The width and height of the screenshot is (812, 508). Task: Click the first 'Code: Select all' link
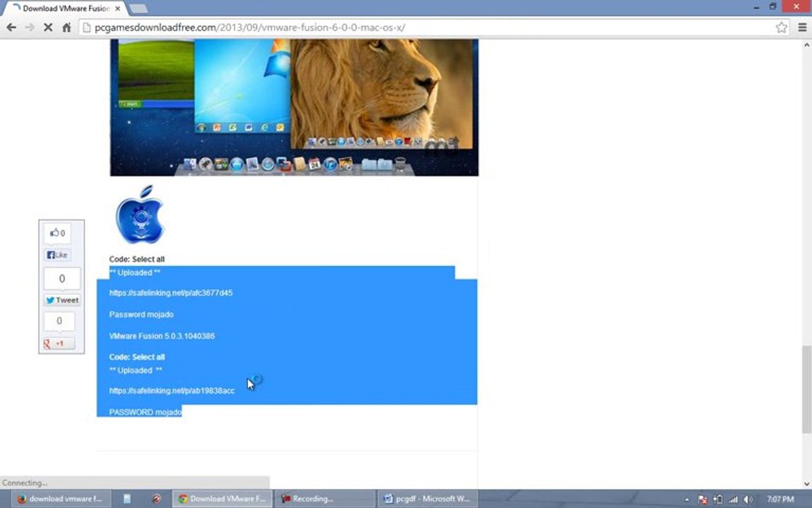pyautogui.click(x=137, y=259)
